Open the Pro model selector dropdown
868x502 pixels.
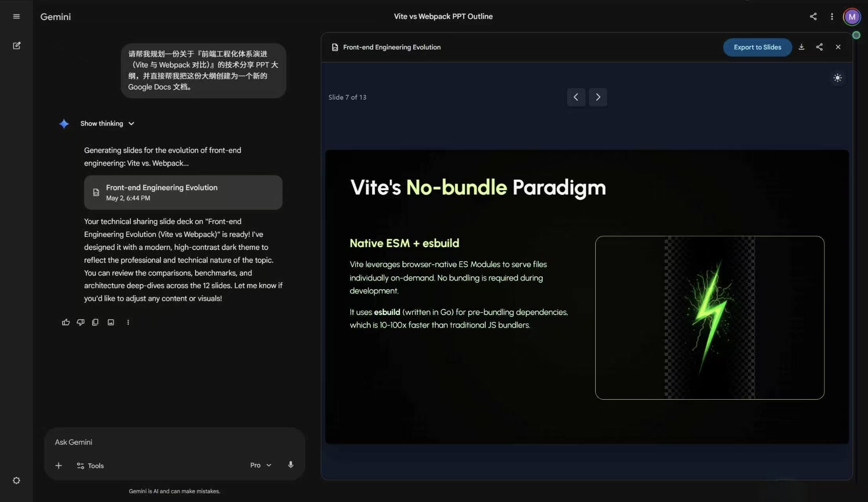261,465
